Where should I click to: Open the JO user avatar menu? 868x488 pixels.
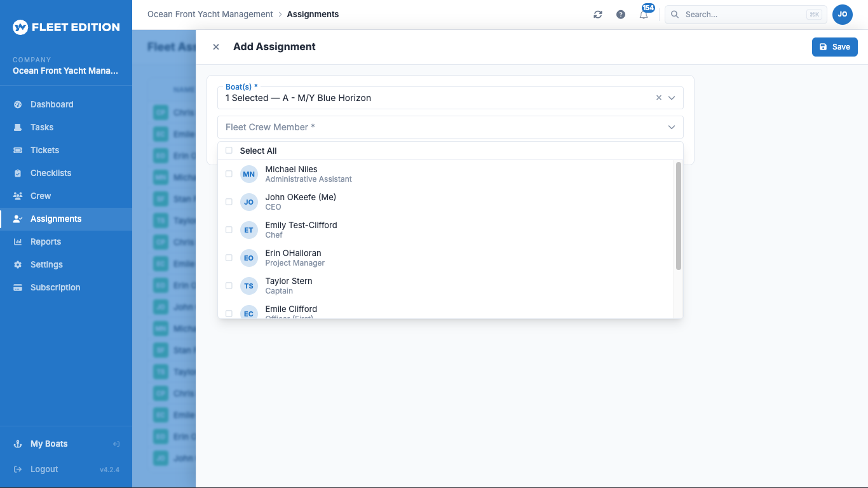843,14
